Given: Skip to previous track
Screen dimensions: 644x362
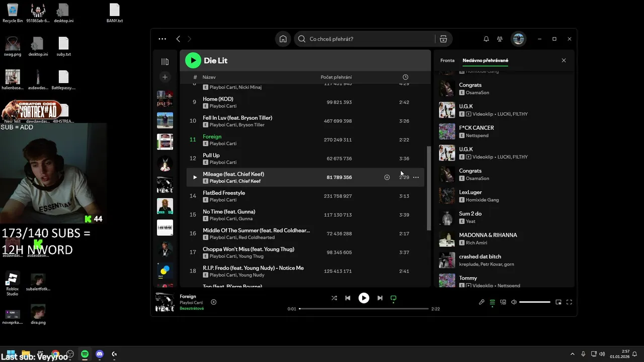Looking at the screenshot, I should (348, 298).
